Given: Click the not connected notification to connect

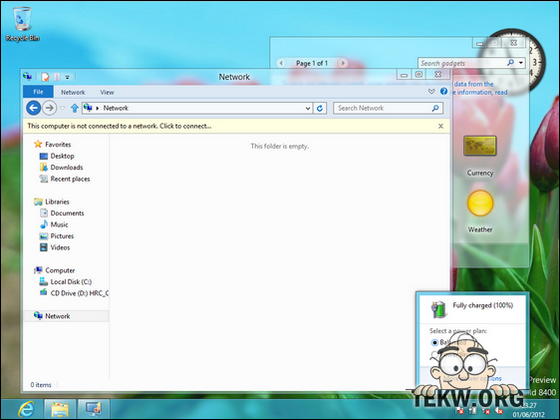Looking at the screenshot, I should [x=119, y=126].
